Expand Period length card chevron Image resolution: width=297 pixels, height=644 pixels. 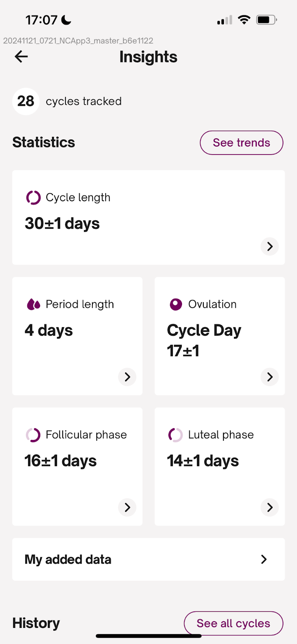point(127,377)
